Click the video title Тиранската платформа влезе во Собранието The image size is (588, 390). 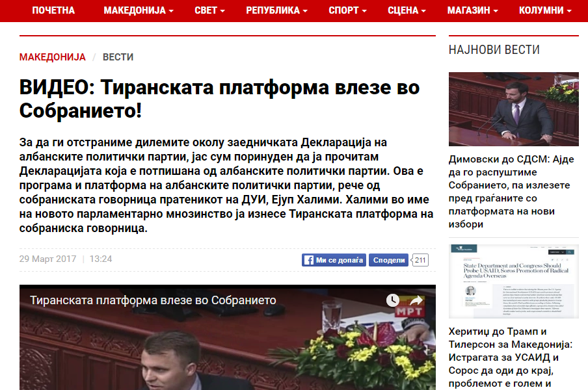pyautogui.click(x=153, y=300)
